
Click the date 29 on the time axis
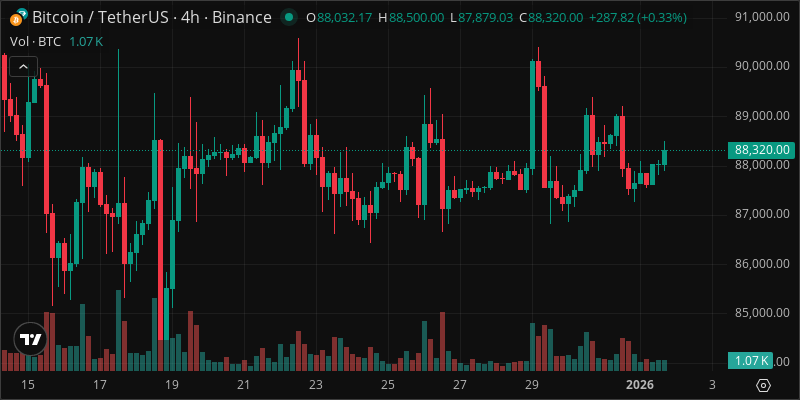coord(532,385)
